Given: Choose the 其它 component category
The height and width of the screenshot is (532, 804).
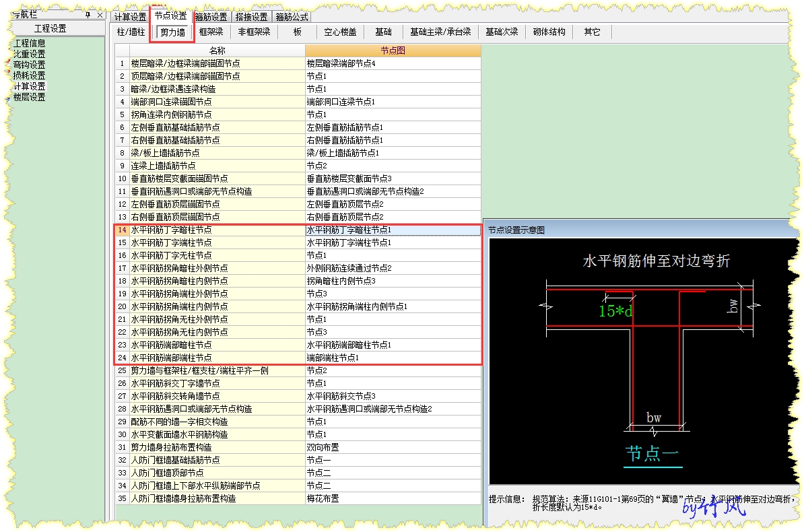Looking at the screenshot, I should tap(592, 32).
